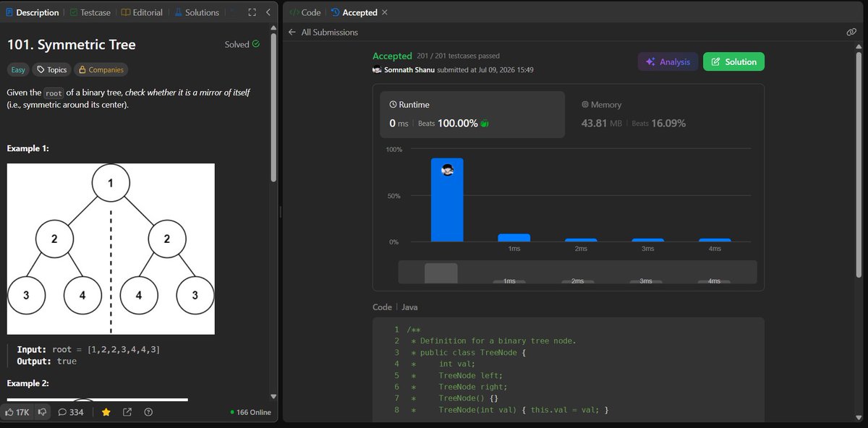Image resolution: width=868 pixels, height=428 pixels.
Task: Click the Solved status check icon
Action: tap(255, 44)
